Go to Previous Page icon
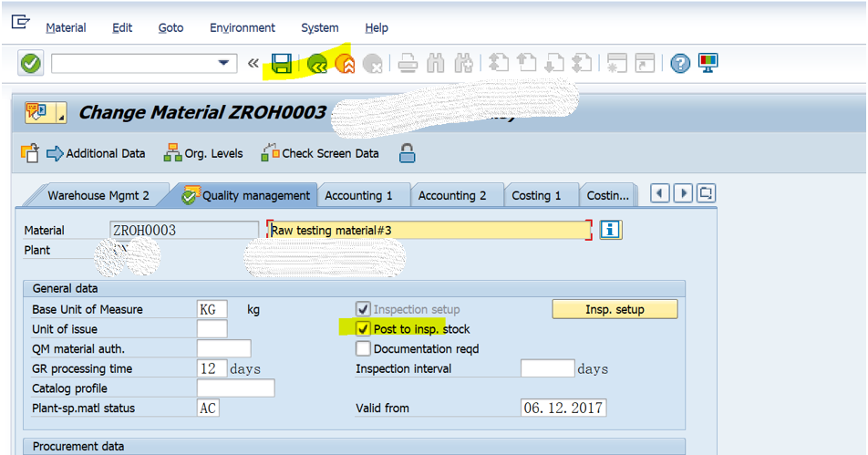This screenshot has height=455, width=868. (526, 63)
